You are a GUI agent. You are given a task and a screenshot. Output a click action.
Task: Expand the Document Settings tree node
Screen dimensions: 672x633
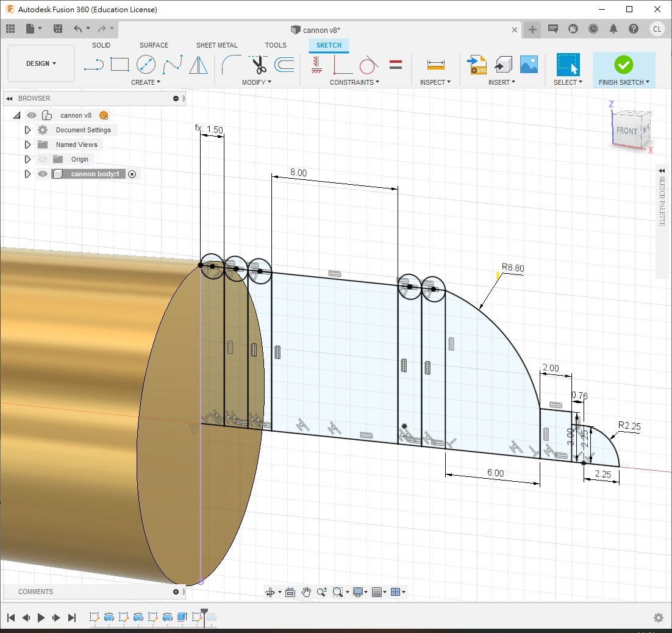pyautogui.click(x=27, y=130)
